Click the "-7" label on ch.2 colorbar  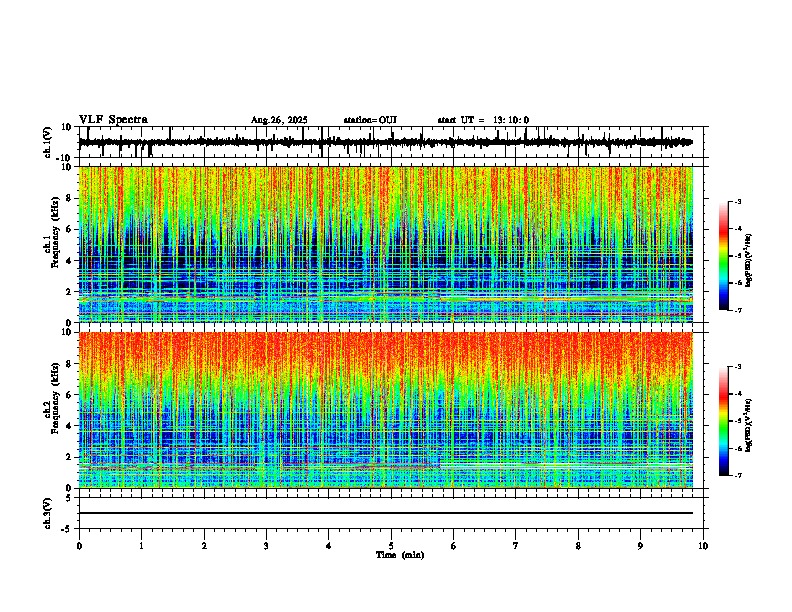(737, 475)
